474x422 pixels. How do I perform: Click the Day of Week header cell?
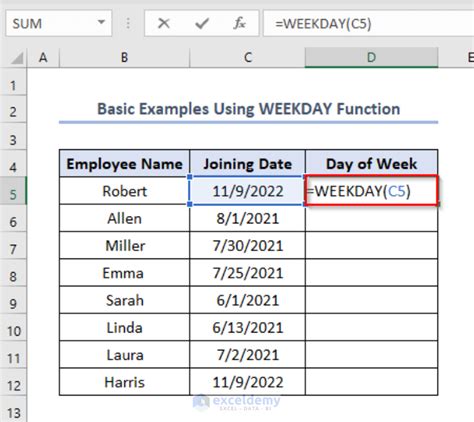(x=371, y=164)
